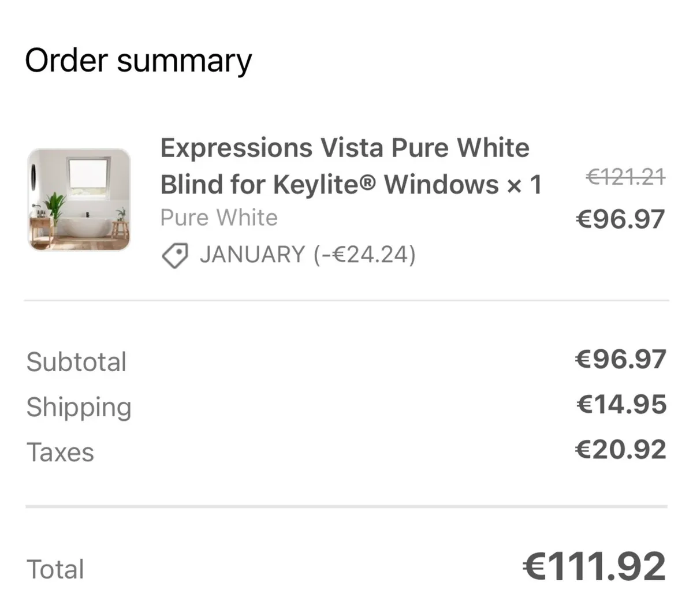693x616 pixels.
Task: Select the €14.95 shipping cost
Action: pos(621,404)
